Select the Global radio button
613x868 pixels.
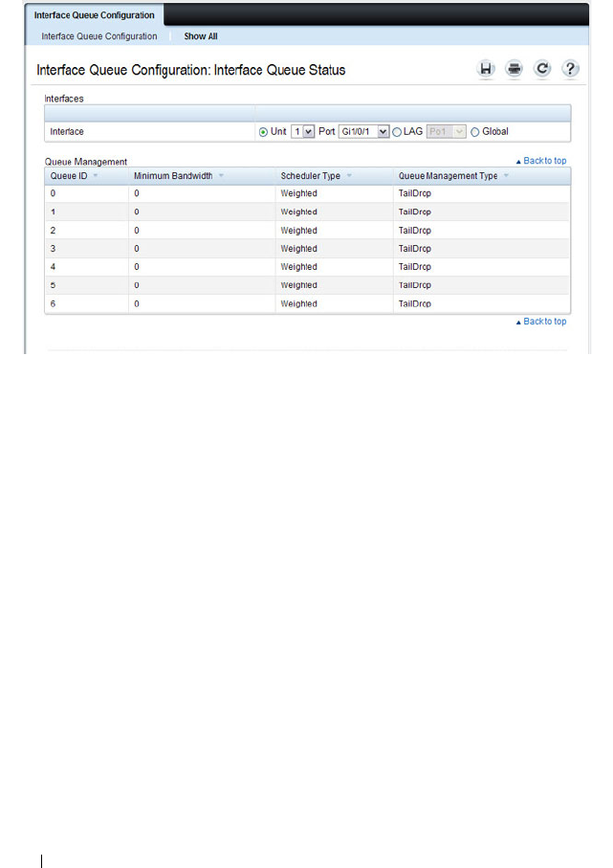[x=474, y=132]
